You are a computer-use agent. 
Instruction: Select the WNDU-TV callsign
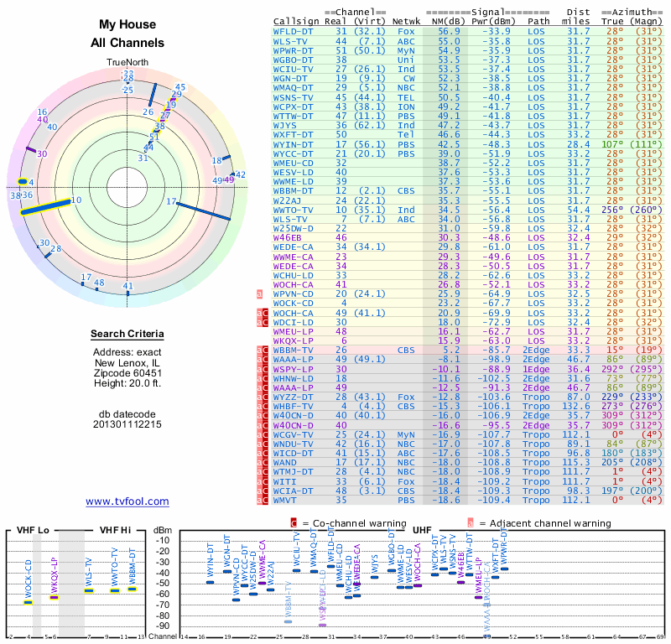pyautogui.click(x=293, y=444)
